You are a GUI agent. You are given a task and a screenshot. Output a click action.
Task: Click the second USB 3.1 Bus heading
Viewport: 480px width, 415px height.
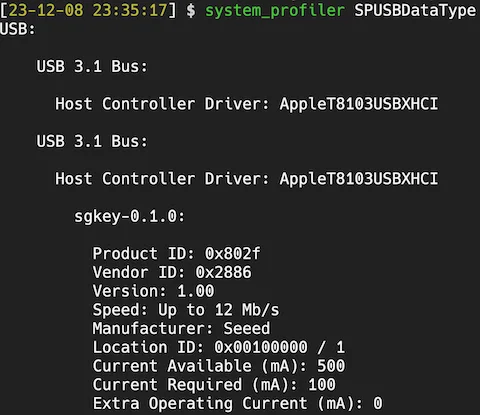(x=92, y=141)
